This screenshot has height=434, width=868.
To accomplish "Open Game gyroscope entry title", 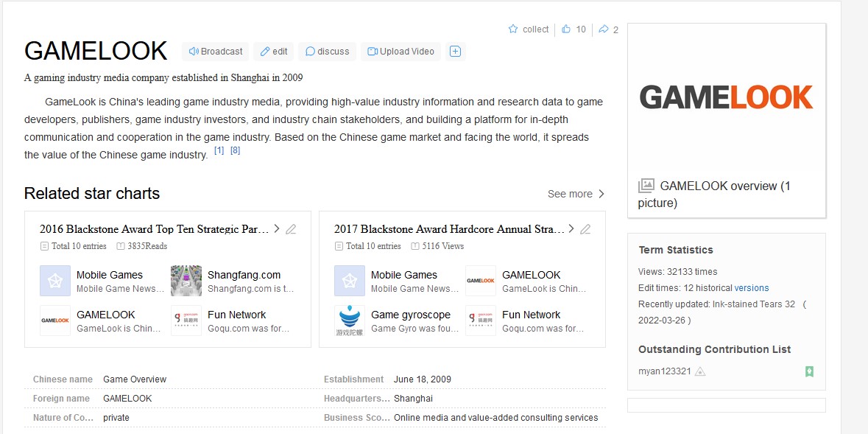I will 411,315.
